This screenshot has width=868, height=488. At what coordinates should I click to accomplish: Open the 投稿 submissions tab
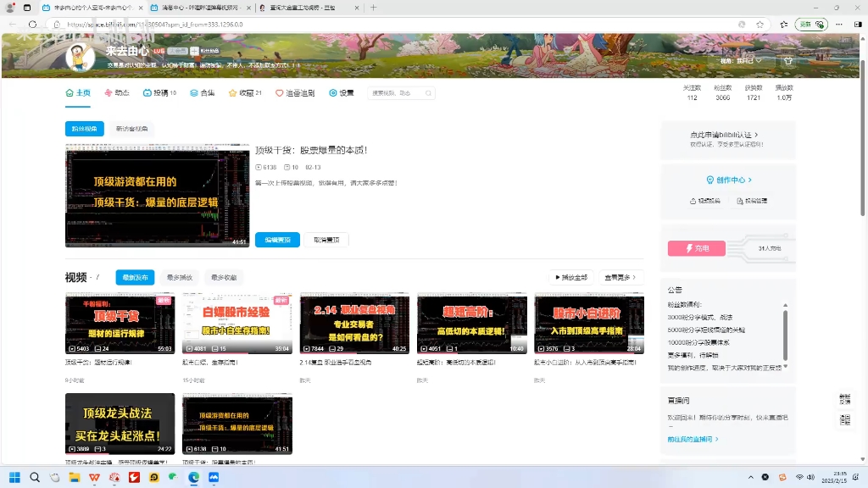[159, 93]
